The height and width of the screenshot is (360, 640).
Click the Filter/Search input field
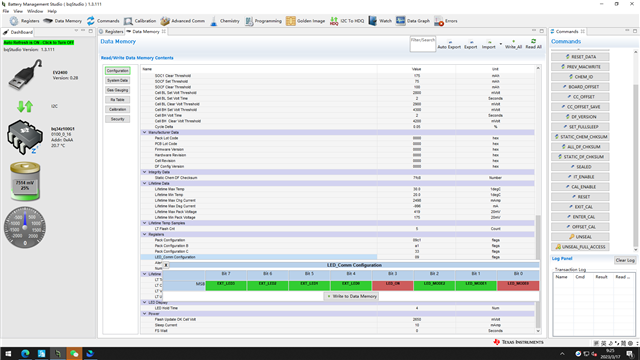423,44
